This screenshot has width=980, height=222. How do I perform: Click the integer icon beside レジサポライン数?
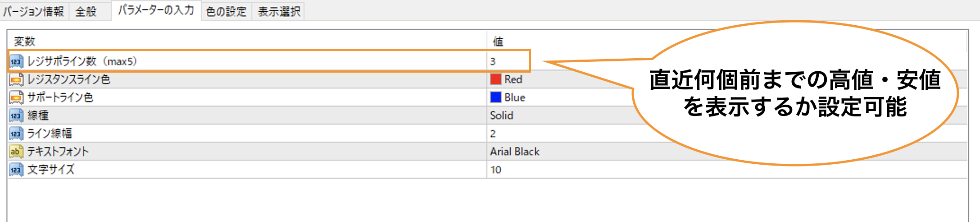tap(16, 61)
